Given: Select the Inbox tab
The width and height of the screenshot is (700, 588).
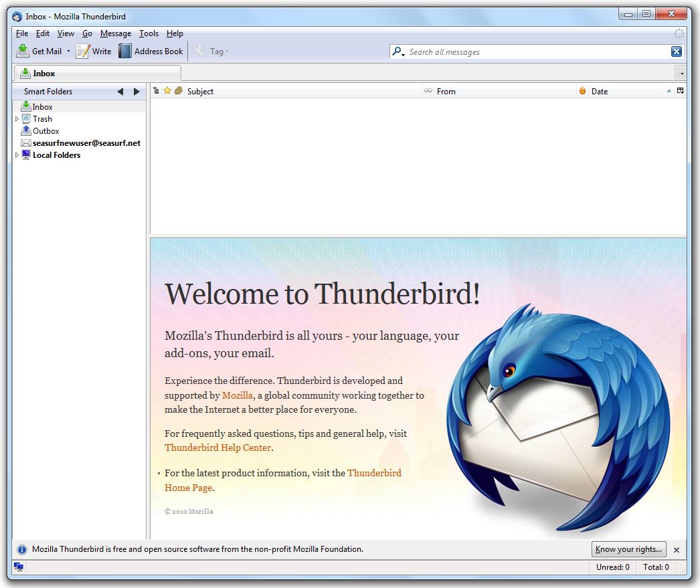Looking at the screenshot, I should (x=97, y=73).
